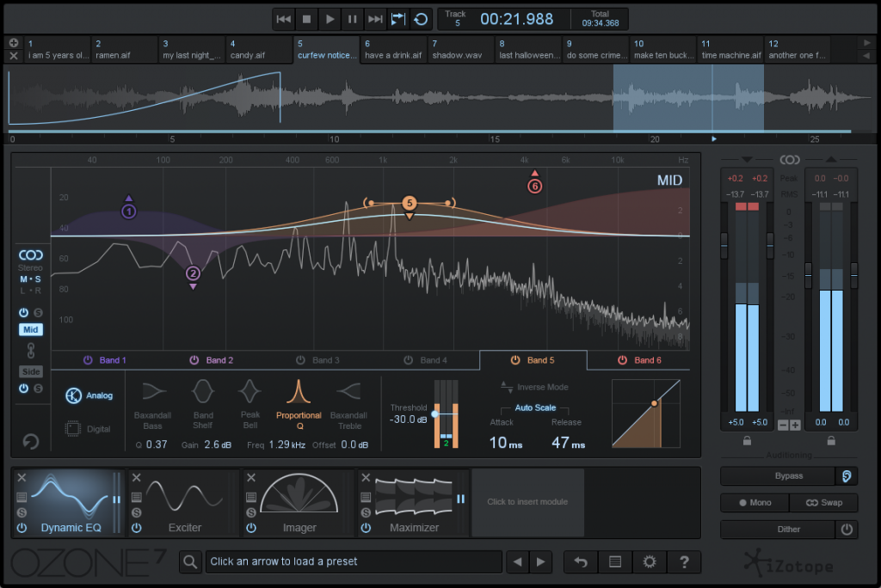Choose the Peak Bell filter shape
Screen dimensions: 881x588
tap(250, 404)
